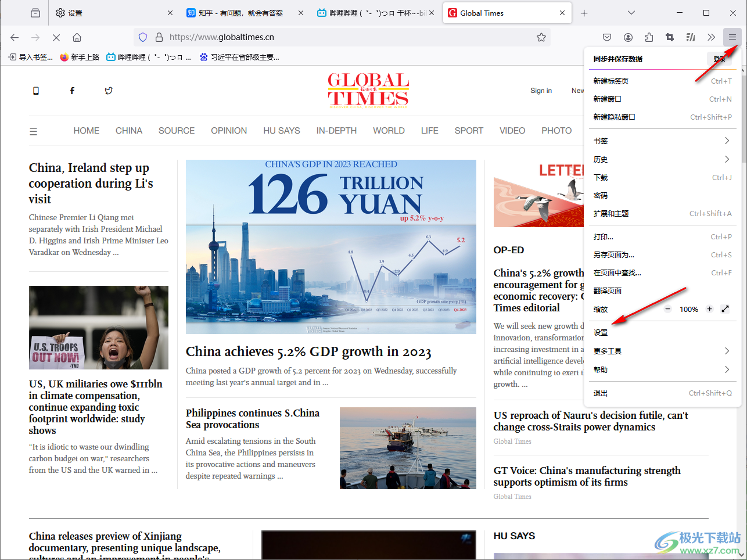Expand the 历史 submenu

point(662,159)
